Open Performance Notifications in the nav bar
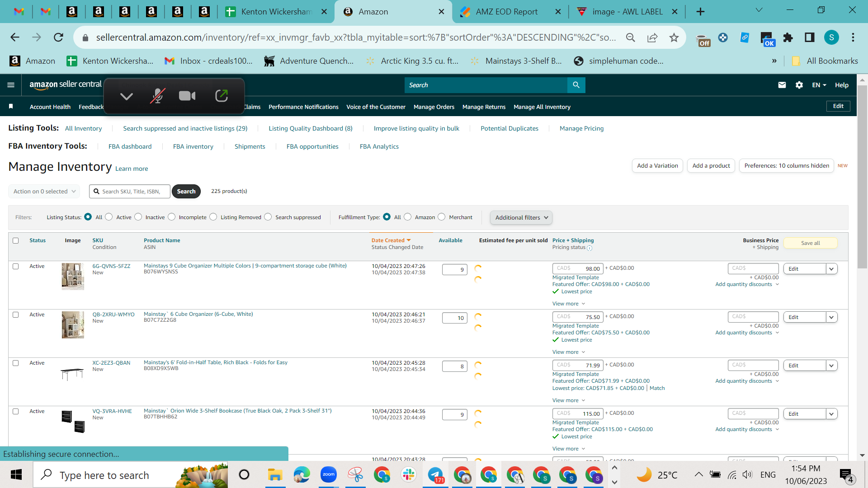The width and height of the screenshot is (868, 488). pos(303,107)
